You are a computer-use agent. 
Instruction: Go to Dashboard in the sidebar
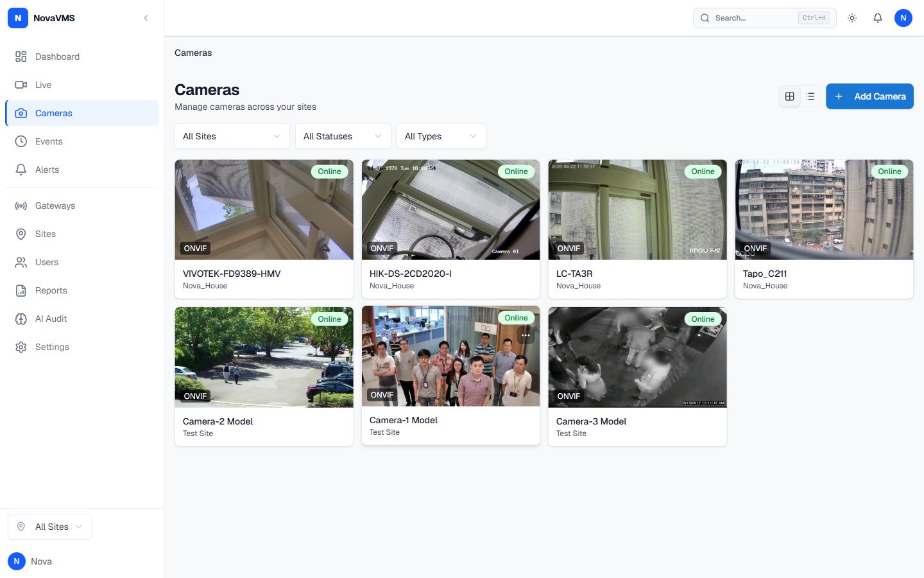pos(82,57)
